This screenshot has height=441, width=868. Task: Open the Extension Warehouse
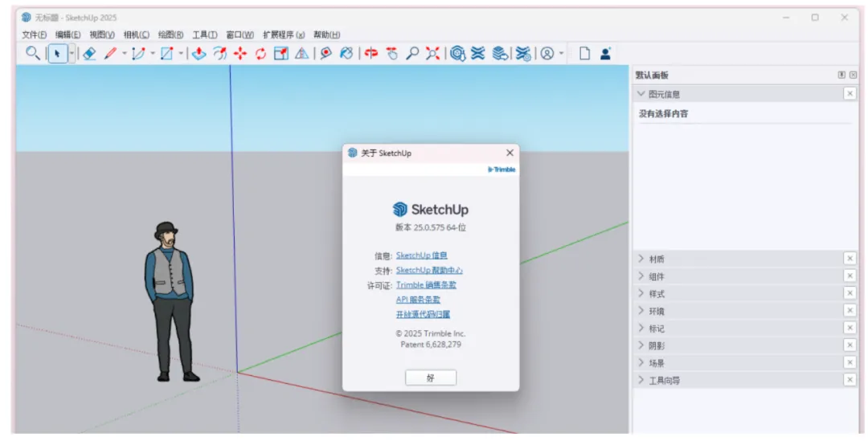(477, 53)
